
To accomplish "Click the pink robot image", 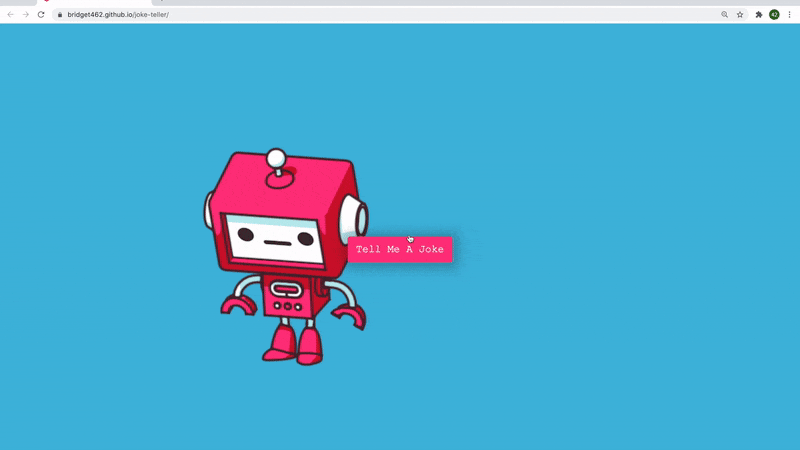I will (286, 257).
